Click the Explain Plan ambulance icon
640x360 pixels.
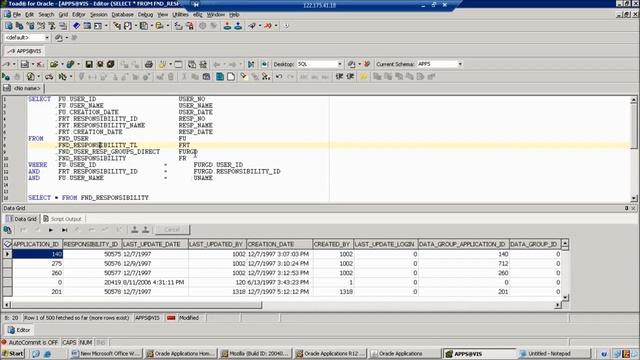49,77
